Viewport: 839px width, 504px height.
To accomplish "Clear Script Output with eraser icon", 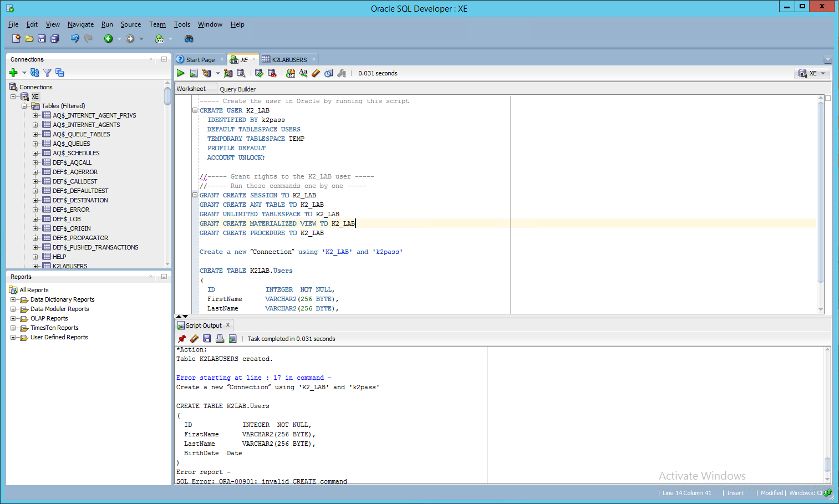I will pos(194,339).
